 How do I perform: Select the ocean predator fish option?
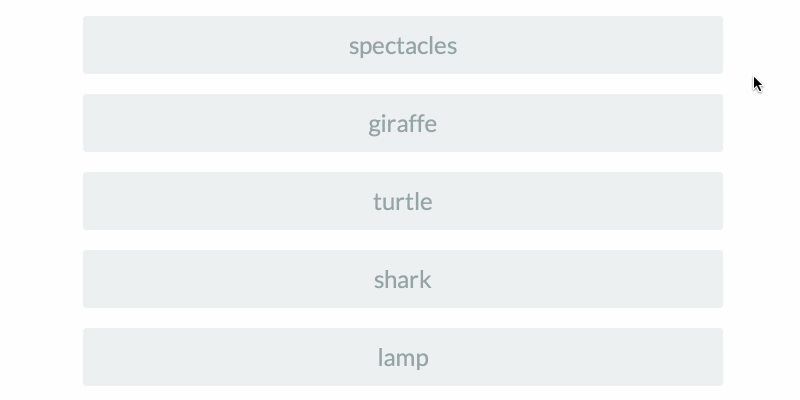[x=403, y=279]
